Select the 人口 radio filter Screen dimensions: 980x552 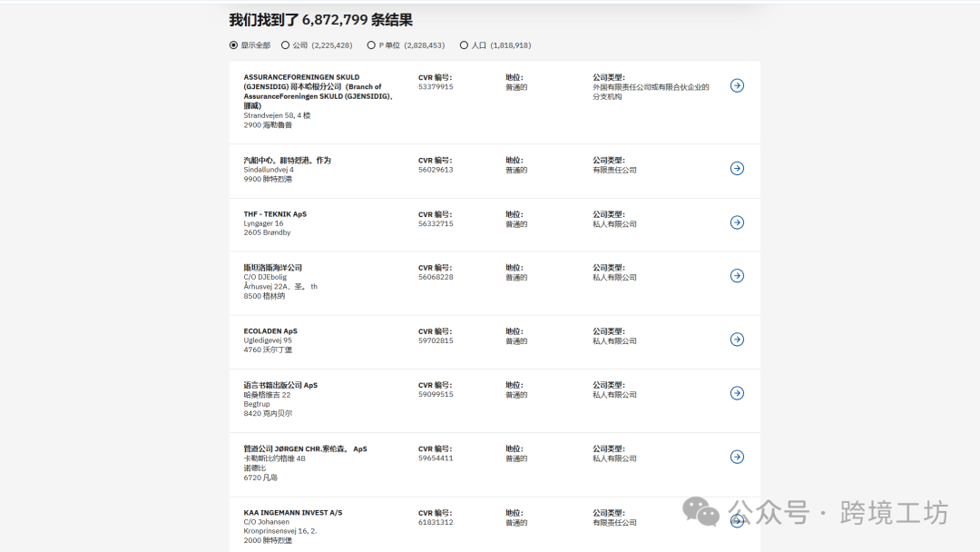[x=462, y=44]
